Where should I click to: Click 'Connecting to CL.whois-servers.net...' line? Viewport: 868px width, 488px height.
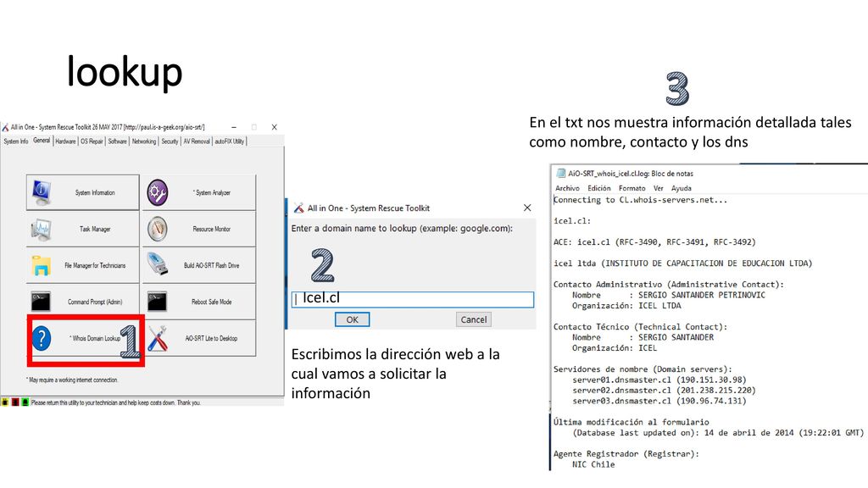(641, 200)
